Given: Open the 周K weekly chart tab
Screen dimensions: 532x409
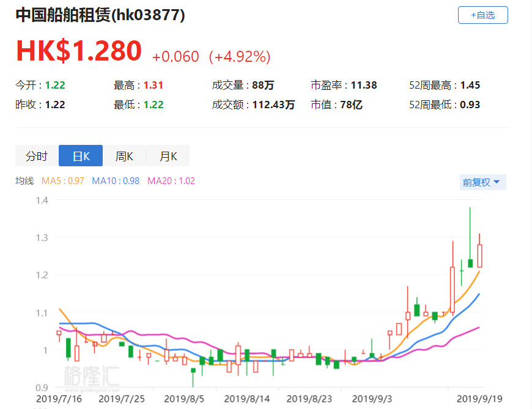Looking at the screenshot, I should coord(124,156).
